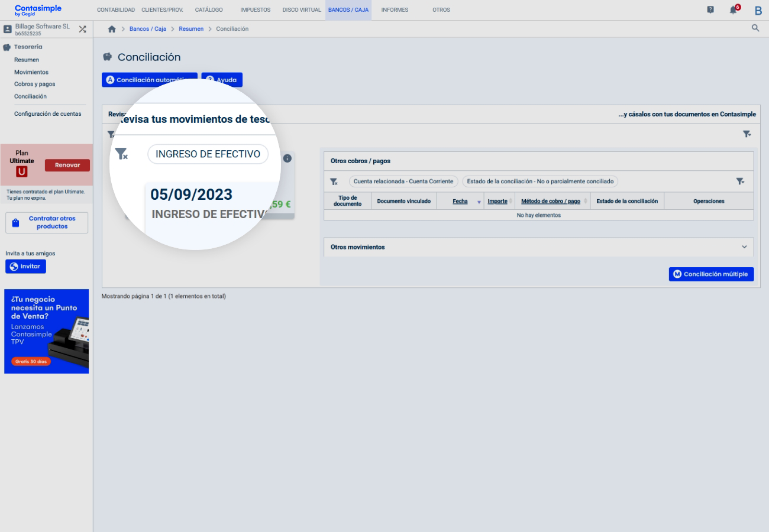Open Movimientos in the sidebar
This screenshot has height=532, width=769.
tap(31, 72)
